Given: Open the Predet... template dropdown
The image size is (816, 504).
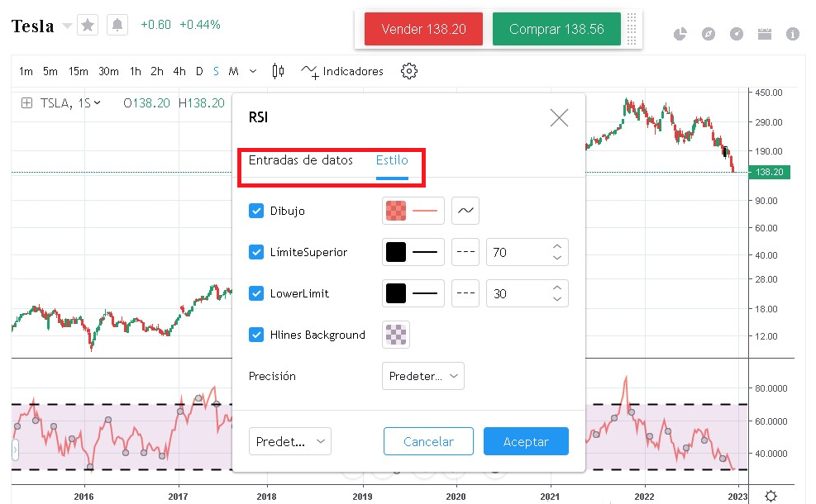Looking at the screenshot, I should pos(290,441).
